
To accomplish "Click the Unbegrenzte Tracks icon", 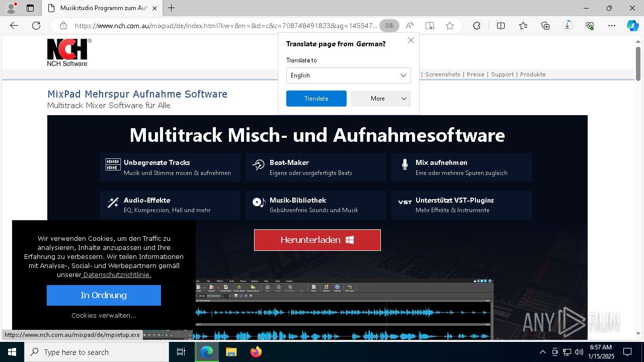I will click(113, 164).
